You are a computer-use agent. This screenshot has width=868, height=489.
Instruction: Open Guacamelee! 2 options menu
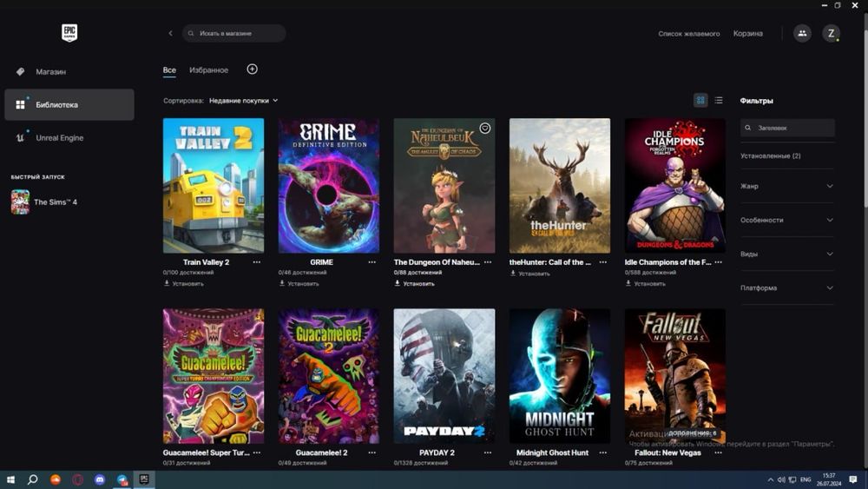coord(372,453)
